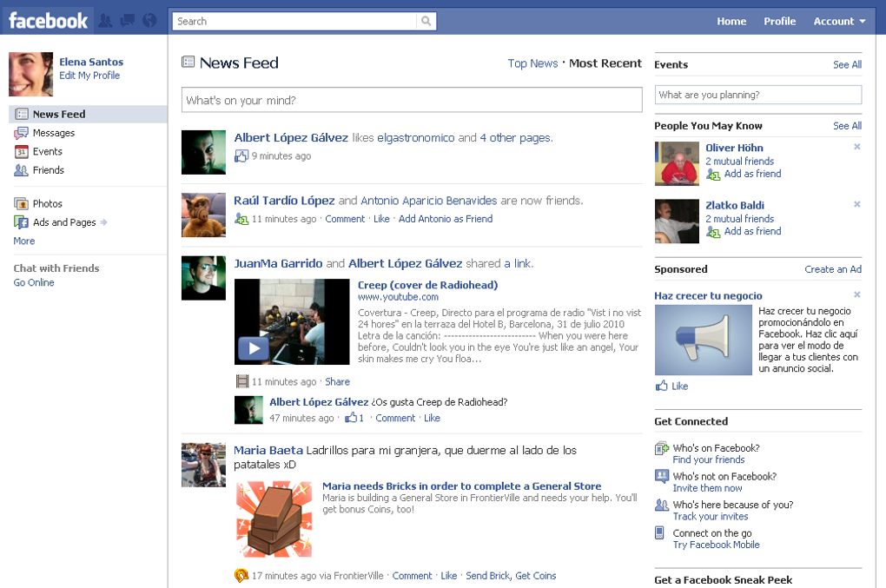Click add-friend icon next to Zlatko Baldi
886x588 pixels.
713,232
